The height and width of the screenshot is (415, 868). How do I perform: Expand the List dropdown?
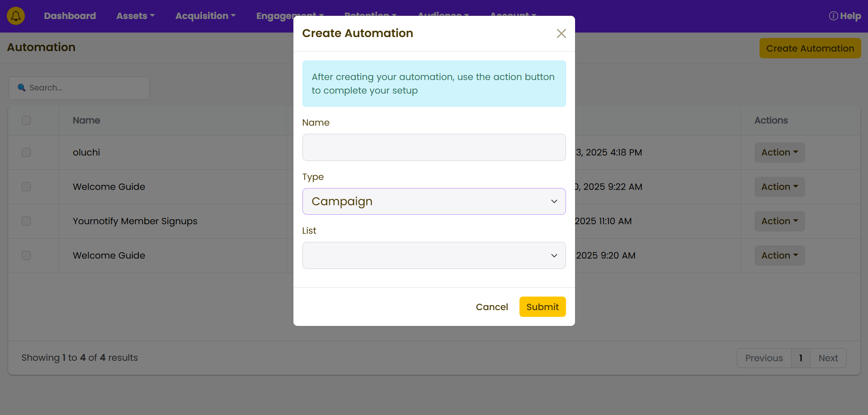pyautogui.click(x=434, y=255)
